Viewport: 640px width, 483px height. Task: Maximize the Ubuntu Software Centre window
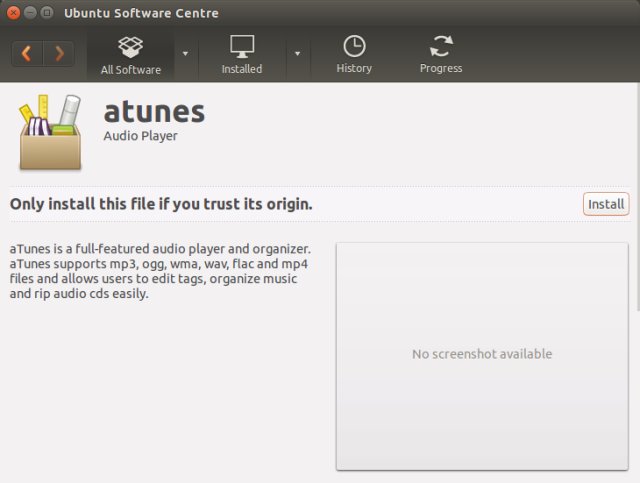47,13
